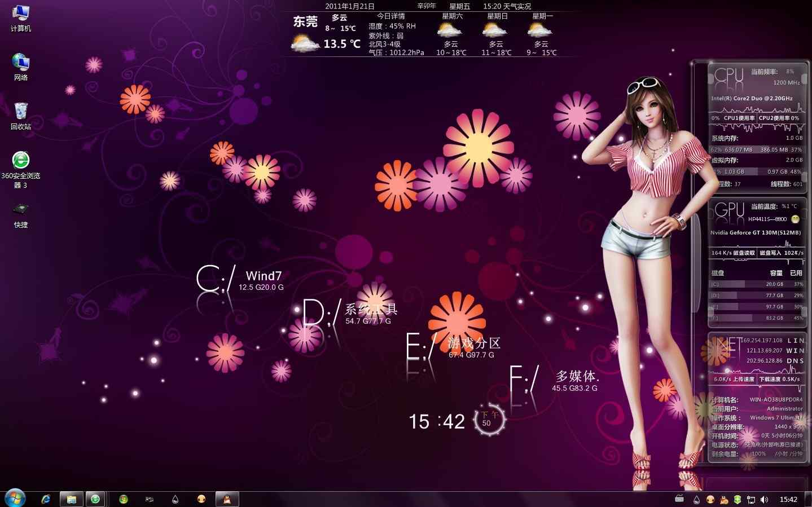Launch 360安全浏览器 3 from the desktop
The image size is (812, 507).
(x=20, y=169)
